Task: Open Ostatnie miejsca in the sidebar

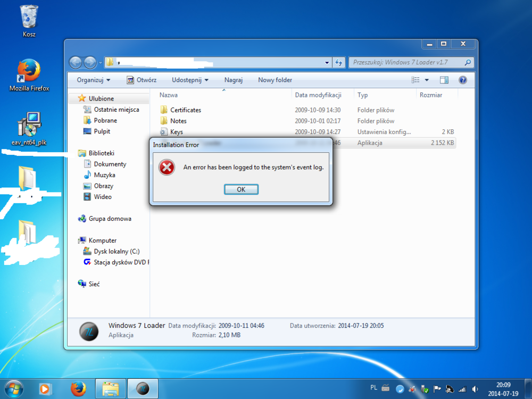Action: point(117,110)
